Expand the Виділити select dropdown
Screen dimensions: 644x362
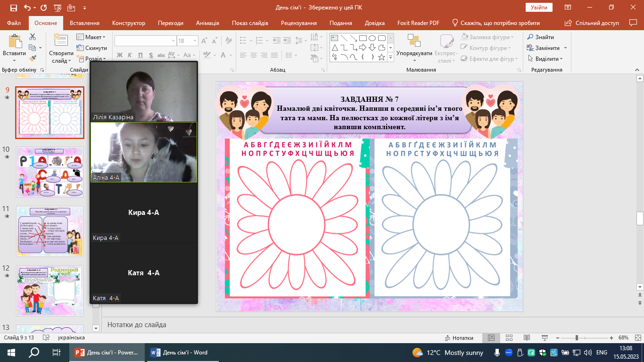pyautogui.click(x=545, y=59)
